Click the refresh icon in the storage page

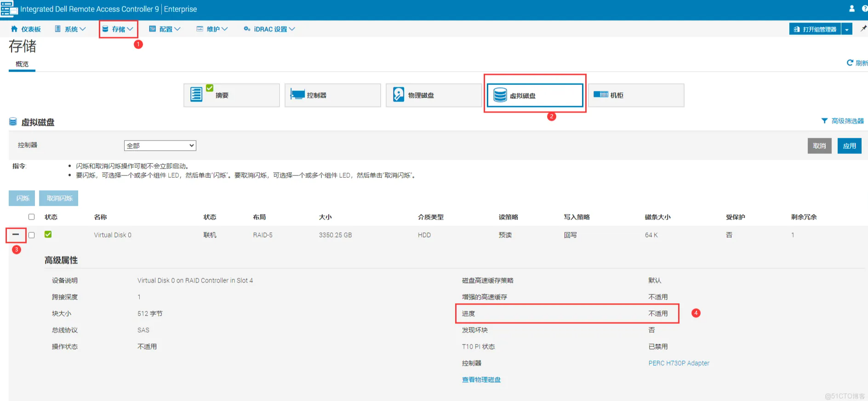(x=850, y=62)
